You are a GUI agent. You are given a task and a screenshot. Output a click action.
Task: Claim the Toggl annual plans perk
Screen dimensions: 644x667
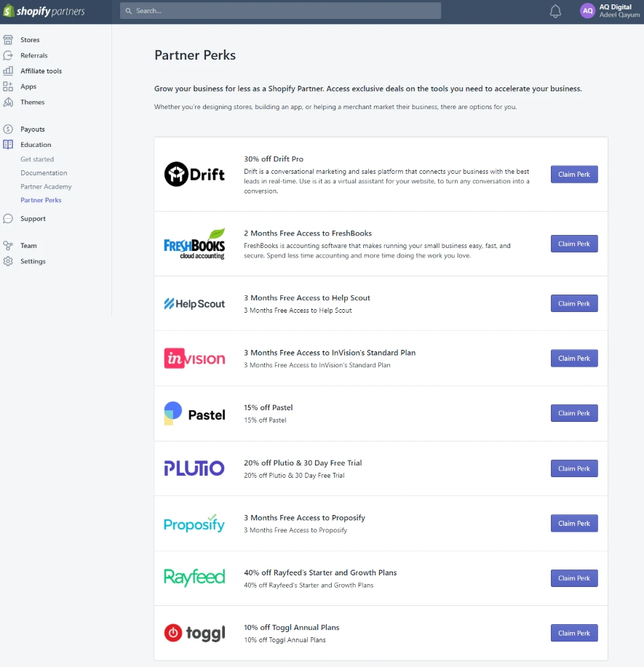[573, 633]
